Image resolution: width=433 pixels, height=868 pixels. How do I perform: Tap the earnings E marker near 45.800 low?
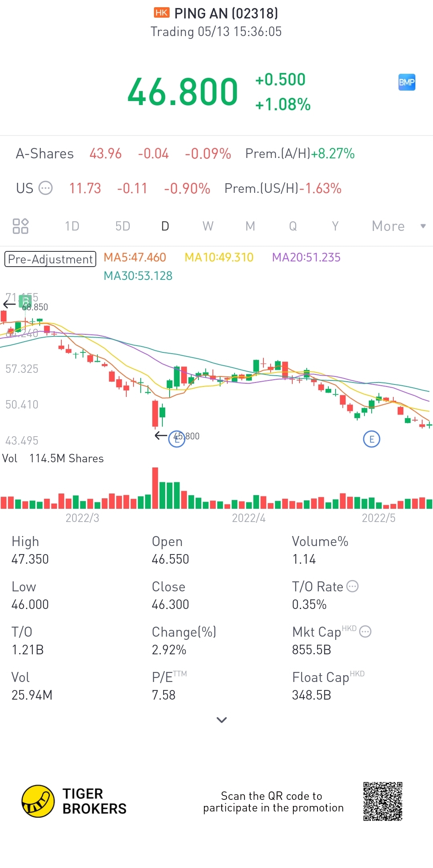[177, 439]
